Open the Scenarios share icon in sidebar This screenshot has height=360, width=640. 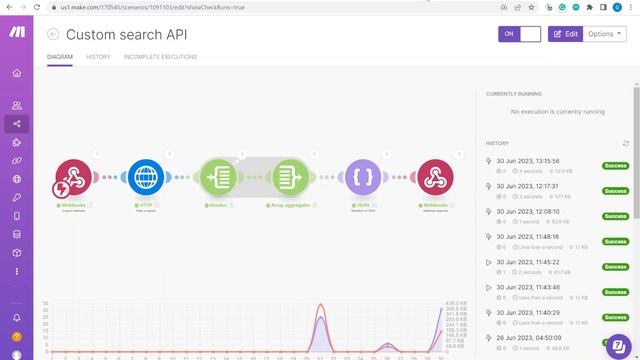point(17,124)
